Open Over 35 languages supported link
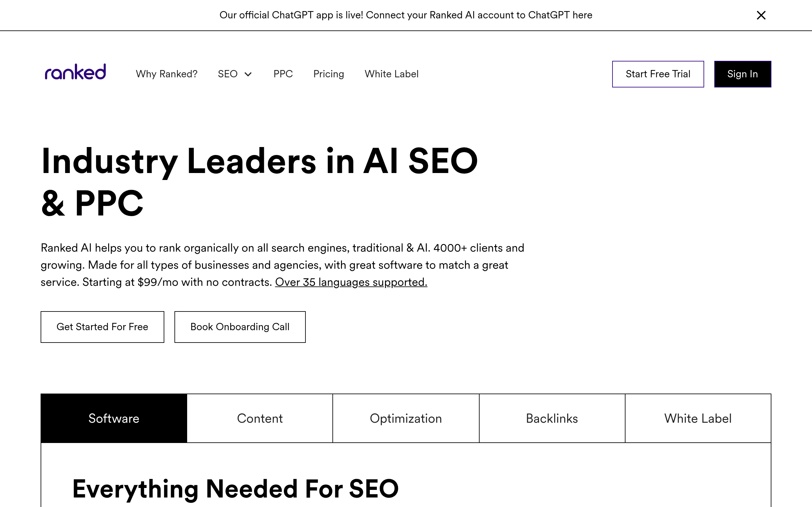The height and width of the screenshot is (507, 812). (x=351, y=282)
